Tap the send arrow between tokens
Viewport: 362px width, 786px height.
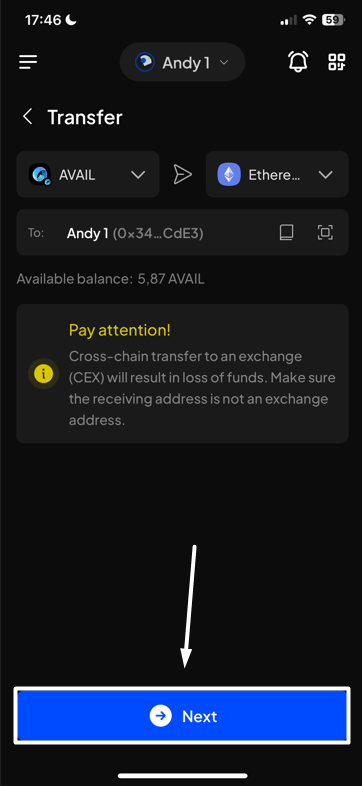point(183,174)
